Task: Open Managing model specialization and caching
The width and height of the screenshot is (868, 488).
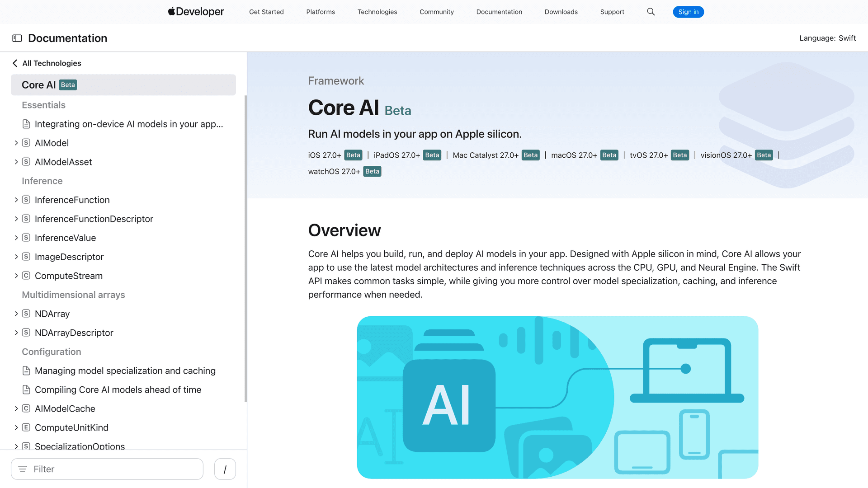Action: tap(125, 371)
